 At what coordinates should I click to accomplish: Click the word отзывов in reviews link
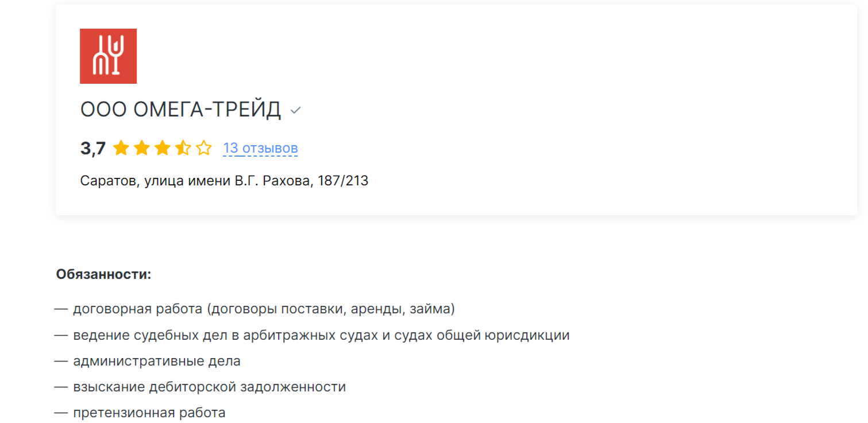pyautogui.click(x=270, y=148)
